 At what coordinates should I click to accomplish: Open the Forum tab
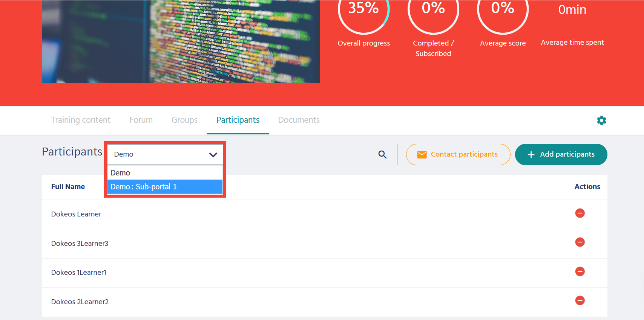click(x=141, y=120)
